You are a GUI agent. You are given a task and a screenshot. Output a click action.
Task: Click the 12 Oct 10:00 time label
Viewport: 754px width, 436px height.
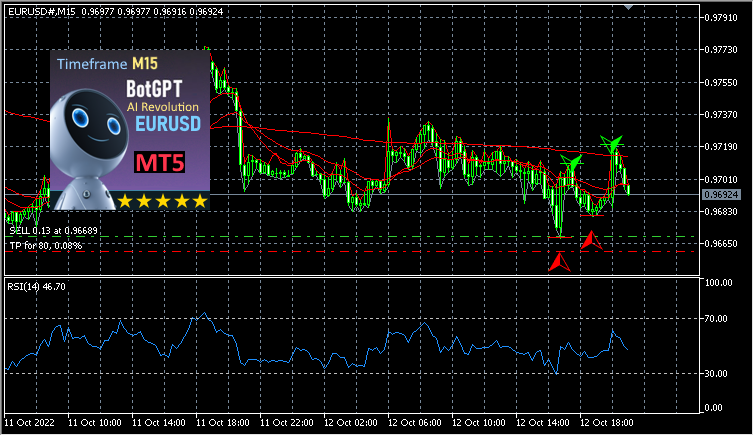pos(478,423)
